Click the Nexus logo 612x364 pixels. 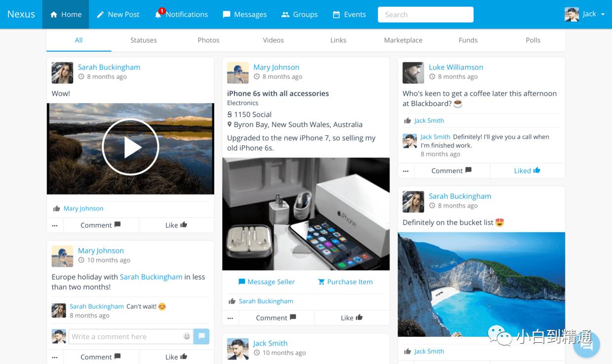coord(21,14)
